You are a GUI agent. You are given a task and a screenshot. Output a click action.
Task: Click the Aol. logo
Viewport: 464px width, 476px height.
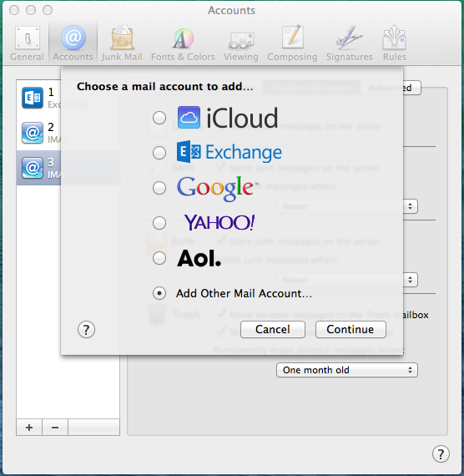pyautogui.click(x=199, y=258)
